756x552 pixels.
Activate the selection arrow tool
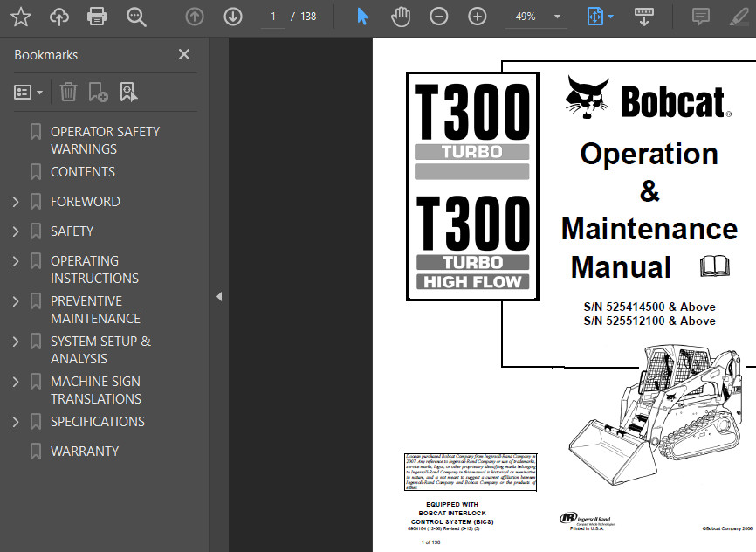click(x=362, y=17)
